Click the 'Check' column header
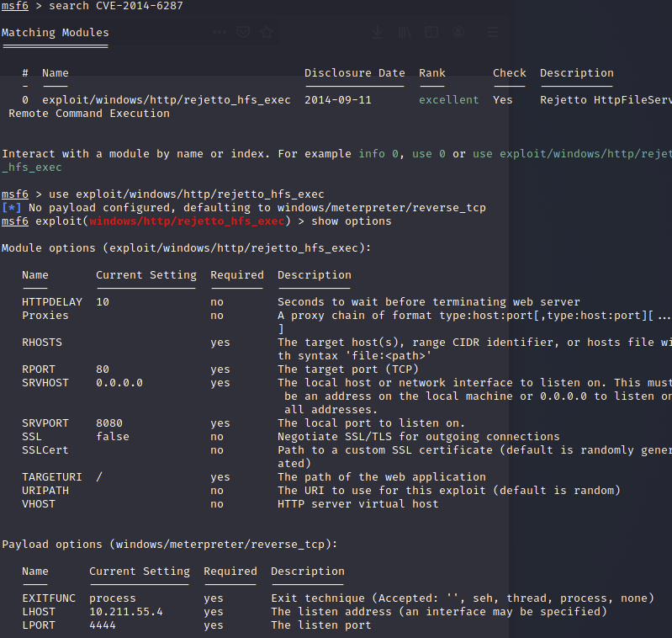This screenshot has width=672, height=638. click(x=509, y=73)
